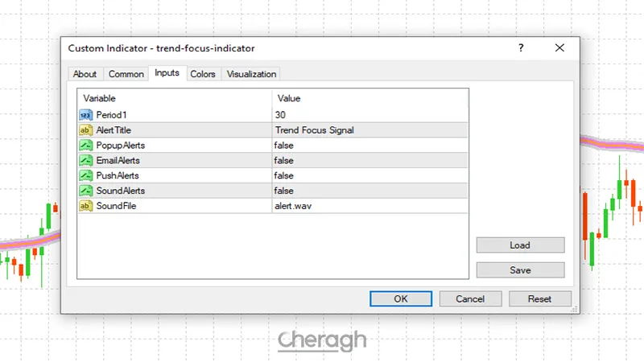Click the Period1 integer variable icon

coord(85,115)
